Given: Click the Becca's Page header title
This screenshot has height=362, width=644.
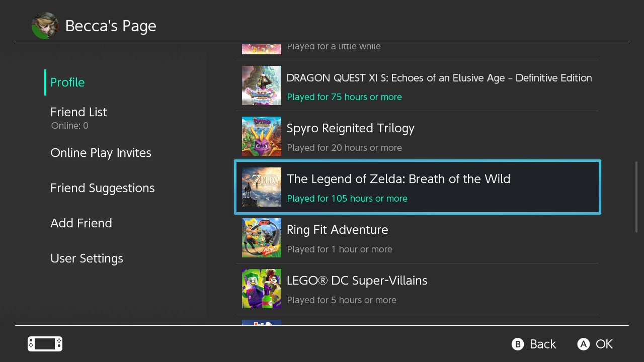Looking at the screenshot, I should coord(111,26).
